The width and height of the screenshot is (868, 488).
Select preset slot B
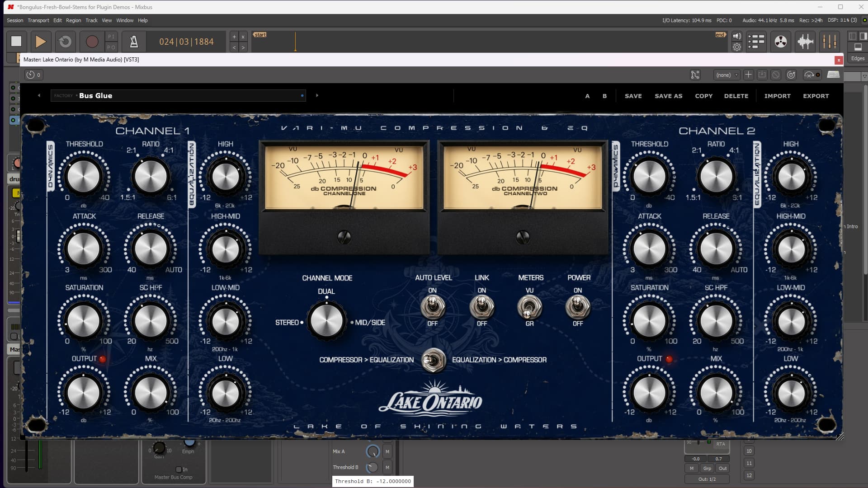(604, 96)
